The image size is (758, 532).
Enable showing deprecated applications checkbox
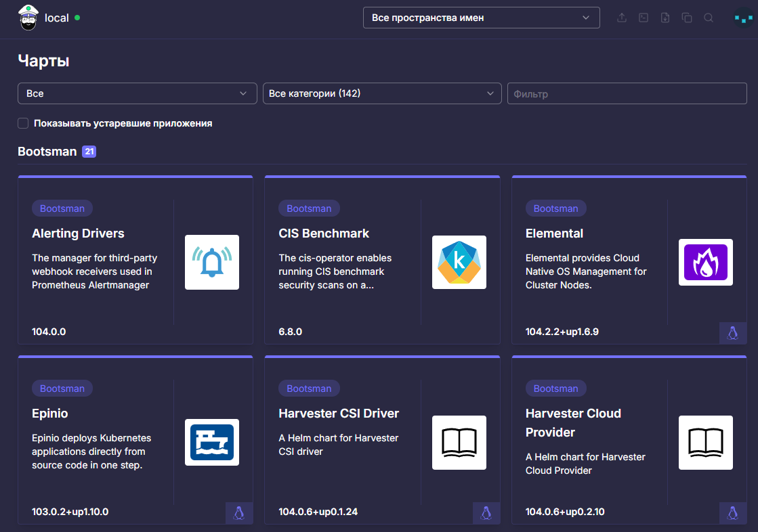pos(23,123)
